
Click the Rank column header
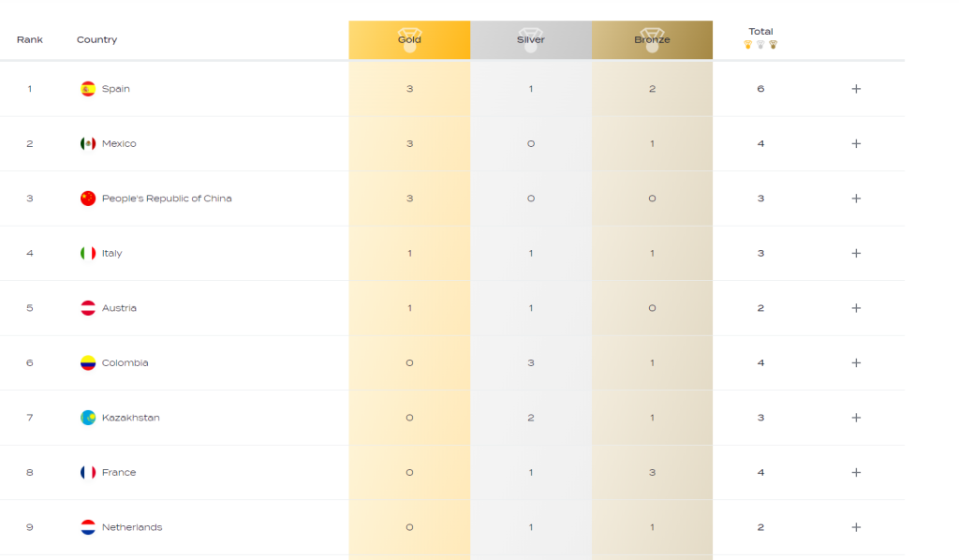29,40
